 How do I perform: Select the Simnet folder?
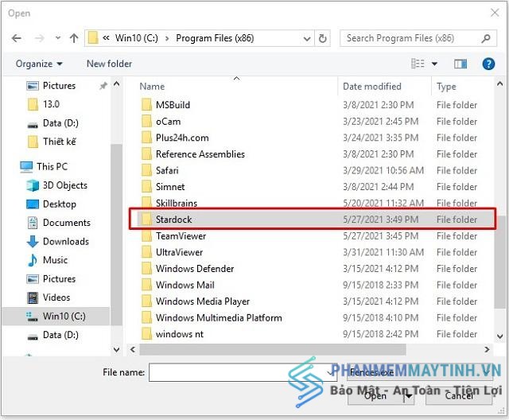170,187
